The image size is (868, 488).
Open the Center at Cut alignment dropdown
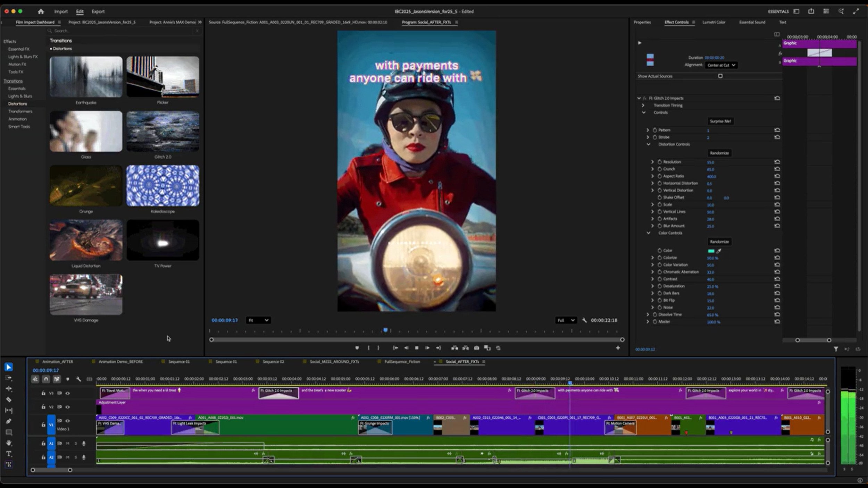721,65
